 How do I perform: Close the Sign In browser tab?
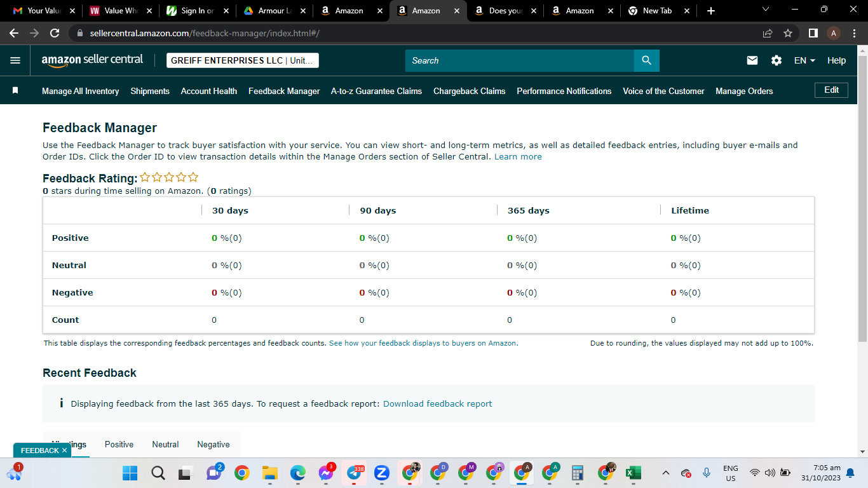[x=226, y=11]
